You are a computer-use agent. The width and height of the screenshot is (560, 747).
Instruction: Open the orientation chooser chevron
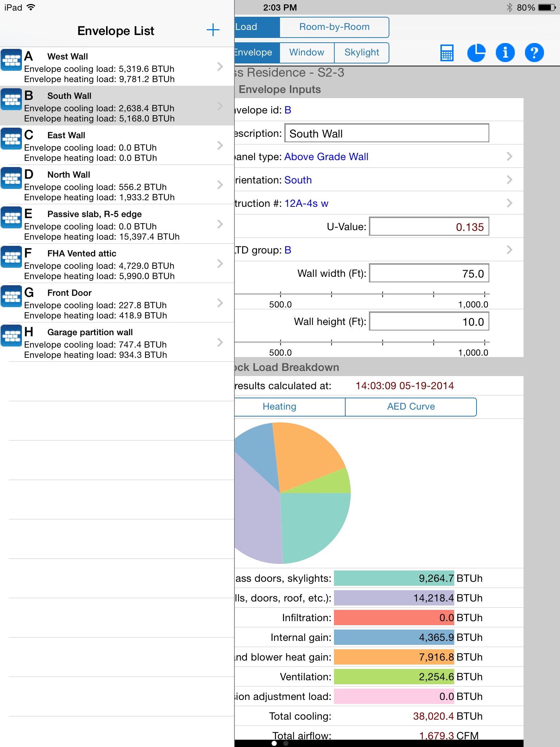(510, 180)
